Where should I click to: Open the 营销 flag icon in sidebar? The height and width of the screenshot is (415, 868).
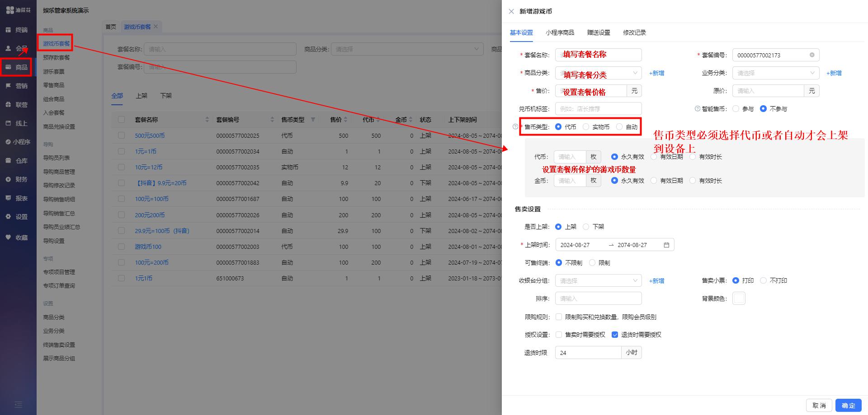(8, 86)
